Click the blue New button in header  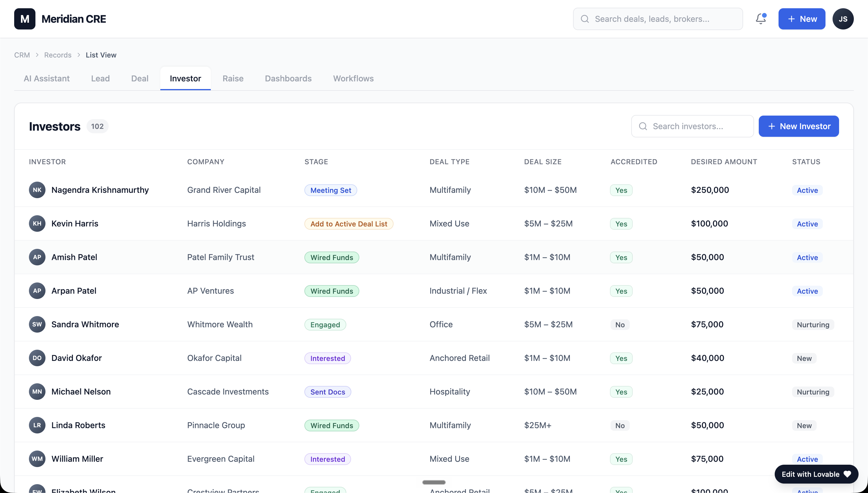(x=802, y=19)
